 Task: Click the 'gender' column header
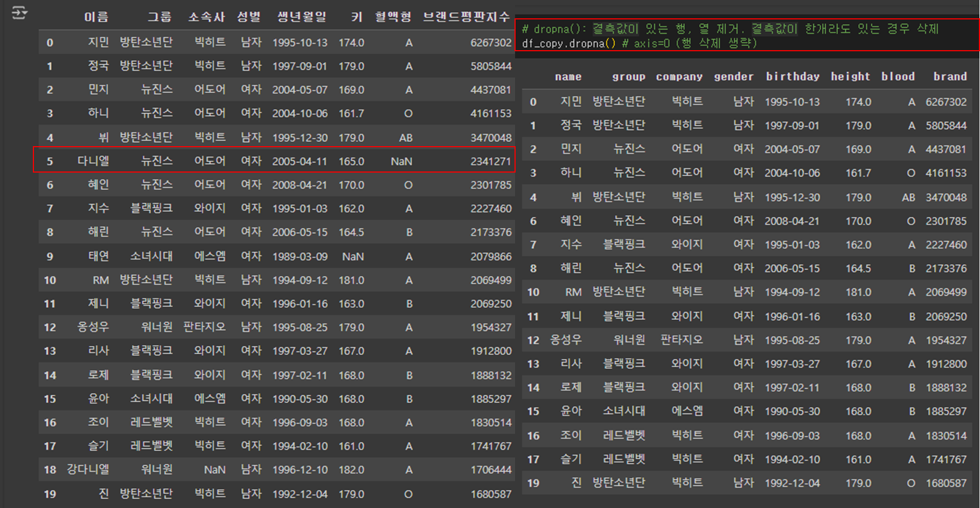click(x=734, y=77)
